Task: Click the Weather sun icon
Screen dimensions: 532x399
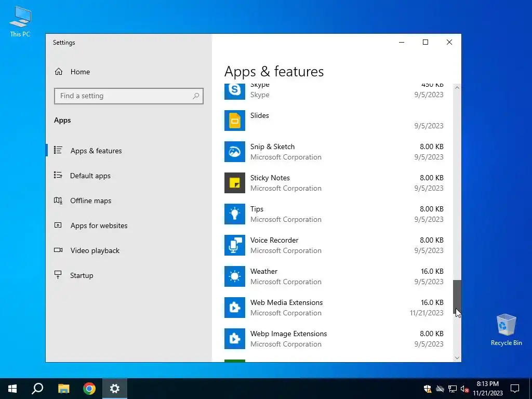Action: pos(234,276)
